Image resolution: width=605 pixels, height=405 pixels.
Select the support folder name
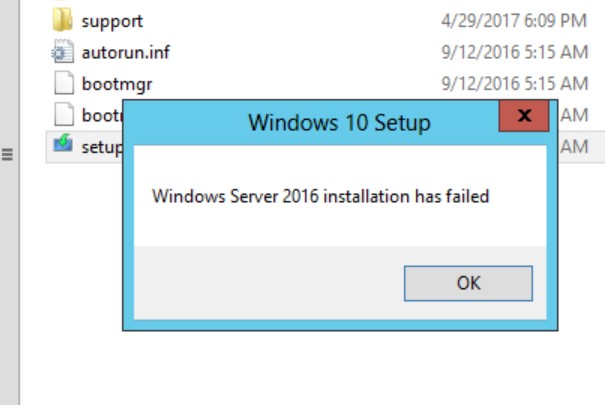tap(112, 19)
